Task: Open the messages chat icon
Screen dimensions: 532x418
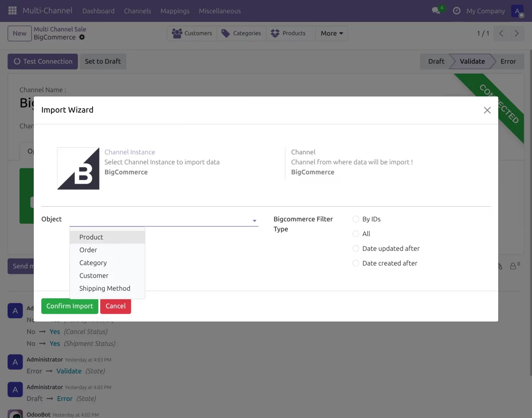Action: coord(436,11)
